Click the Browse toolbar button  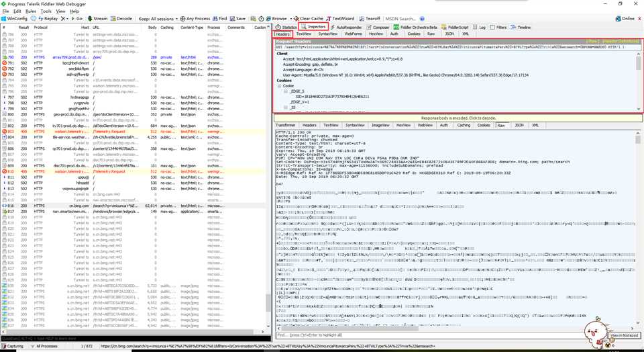[x=276, y=19]
